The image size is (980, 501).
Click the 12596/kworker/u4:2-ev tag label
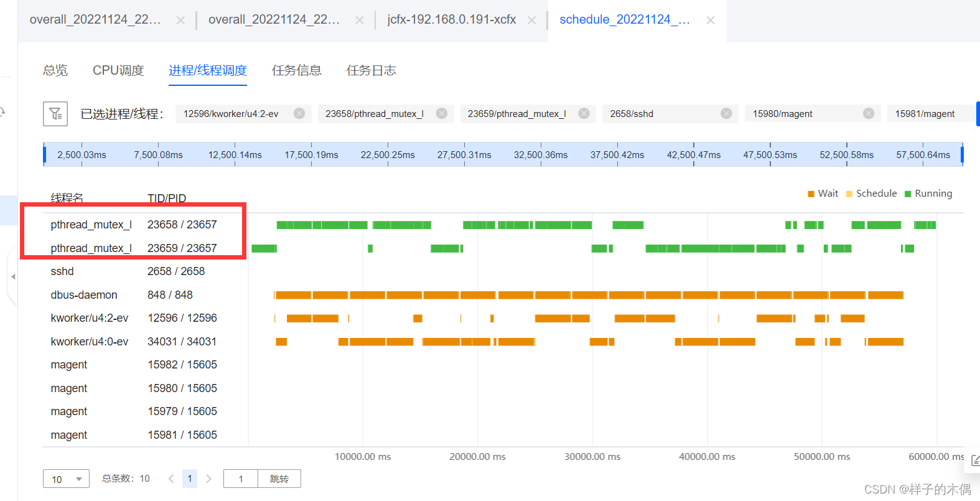[x=231, y=114]
